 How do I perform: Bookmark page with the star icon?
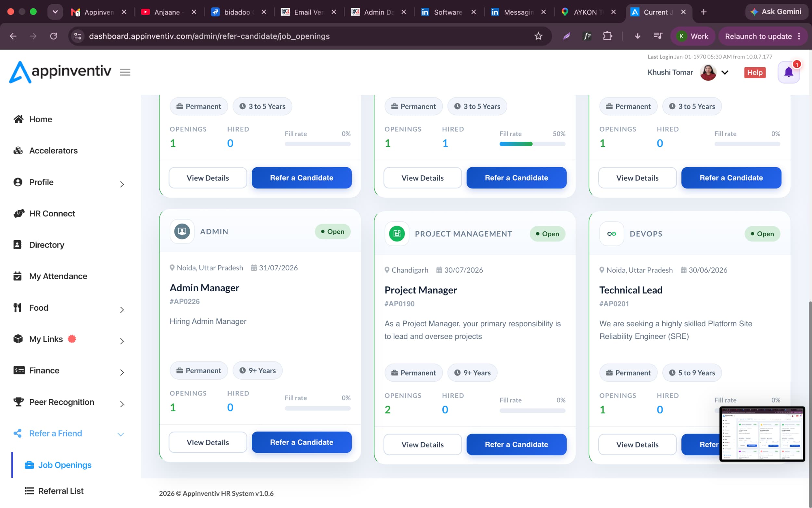[538, 36]
